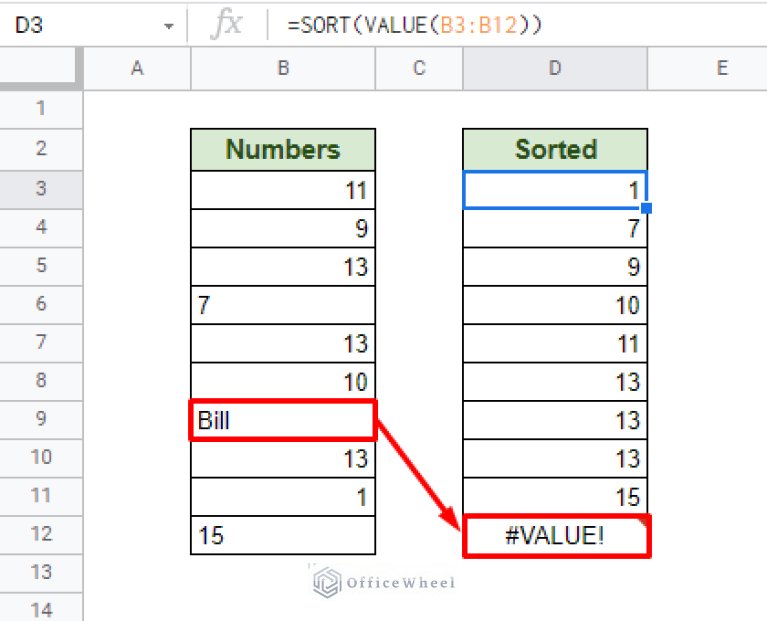
Task: Click the fx function icon
Action: (226, 25)
